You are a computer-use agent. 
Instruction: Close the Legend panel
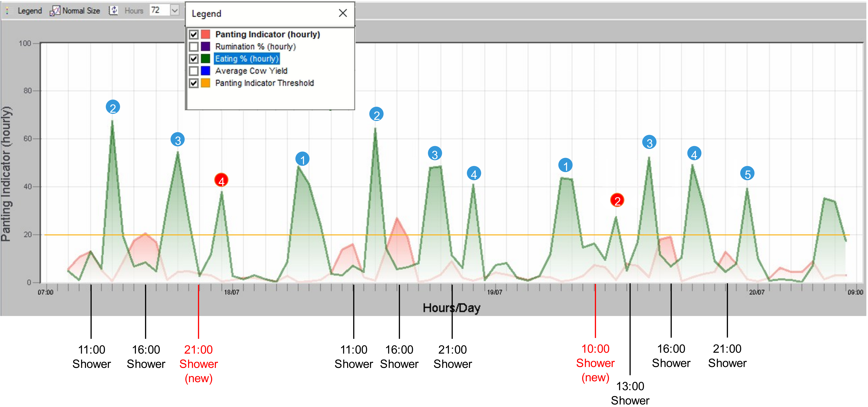pyautogui.click(x=343, y=13)
